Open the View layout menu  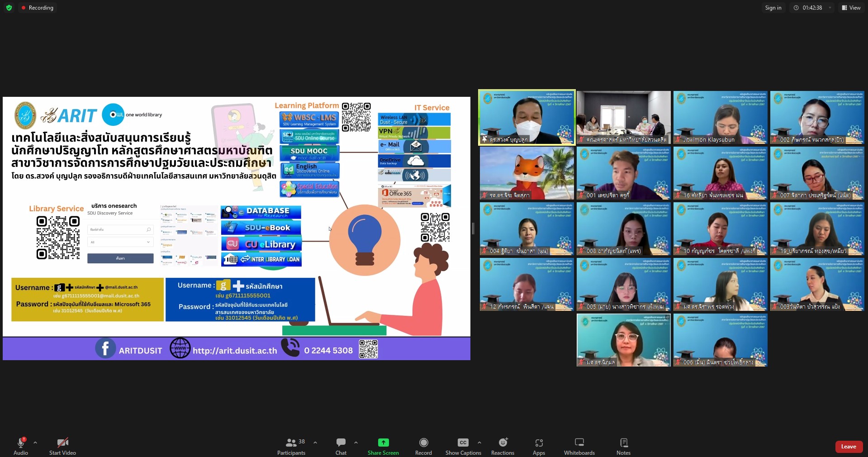tap(851, 8)
